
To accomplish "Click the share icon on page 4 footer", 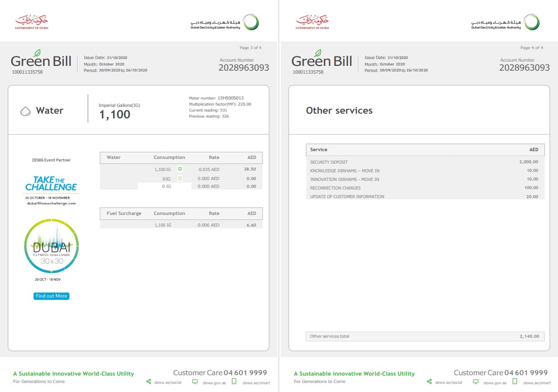I will 429,382.
